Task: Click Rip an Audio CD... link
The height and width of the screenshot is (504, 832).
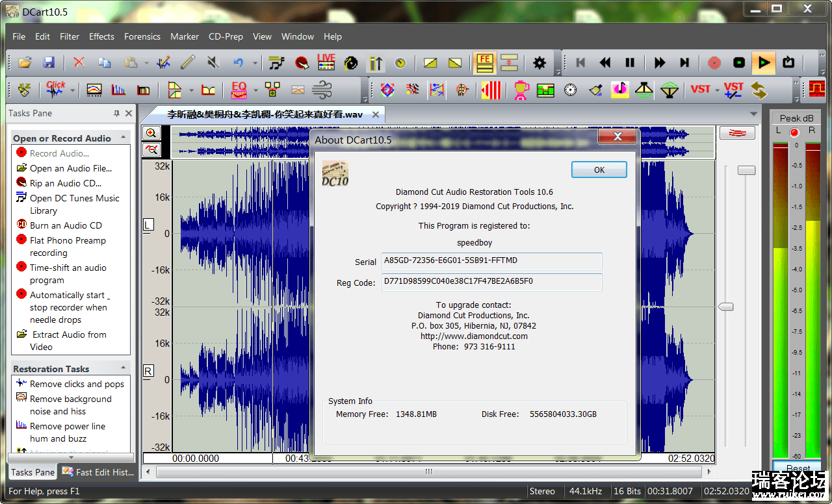Action: click(66, 183)
